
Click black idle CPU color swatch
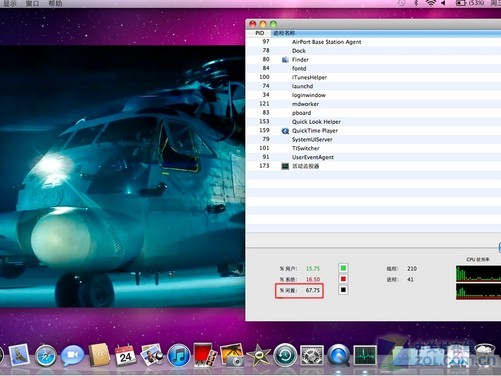click(x=343, y=290)
